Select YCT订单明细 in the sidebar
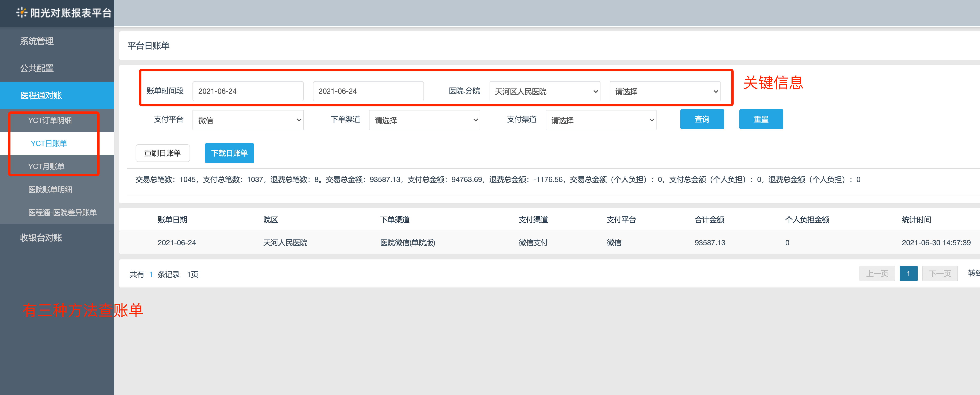 coord(50,120)
